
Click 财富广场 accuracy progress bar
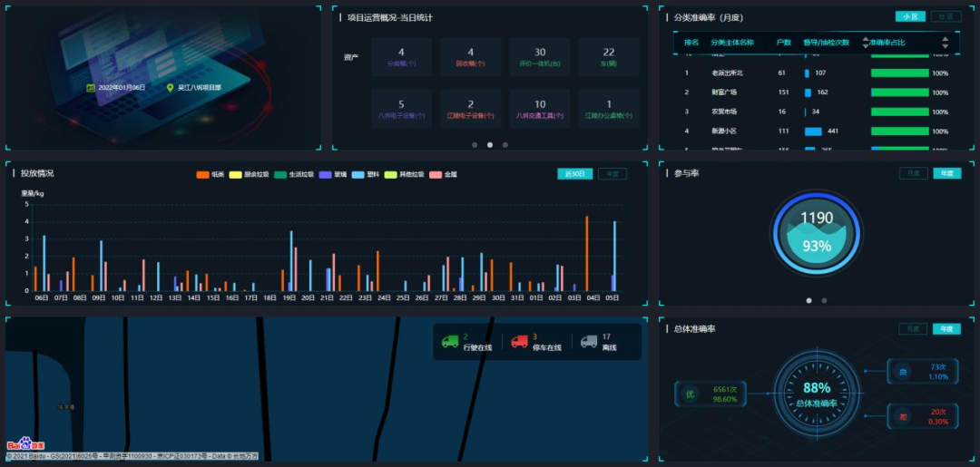(900, 92)
